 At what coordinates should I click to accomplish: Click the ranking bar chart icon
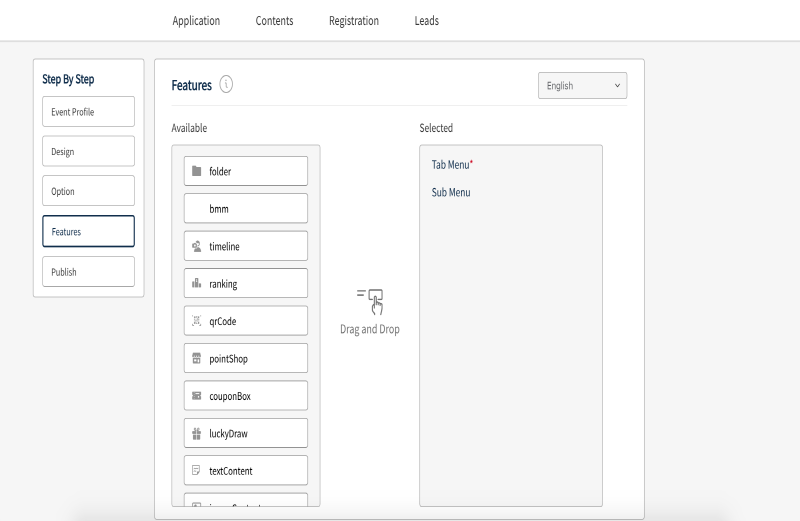(197, 284)
